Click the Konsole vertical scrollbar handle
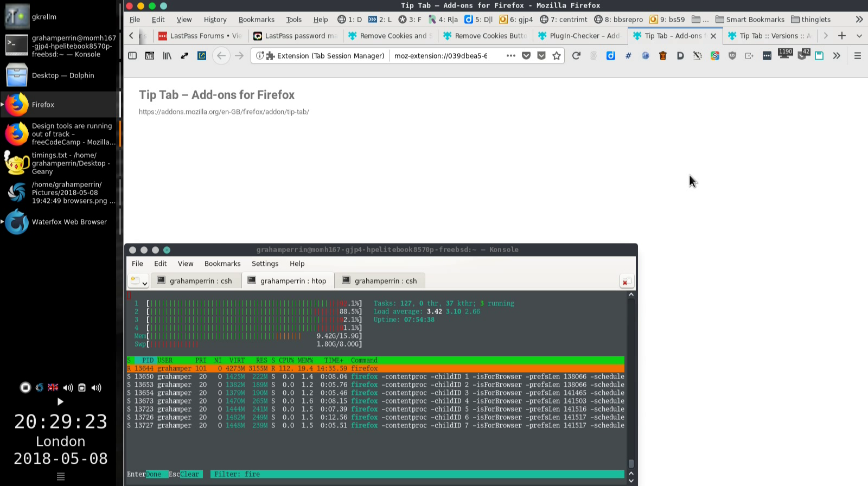This screenshot has width=868, height=486. (631, 464)
